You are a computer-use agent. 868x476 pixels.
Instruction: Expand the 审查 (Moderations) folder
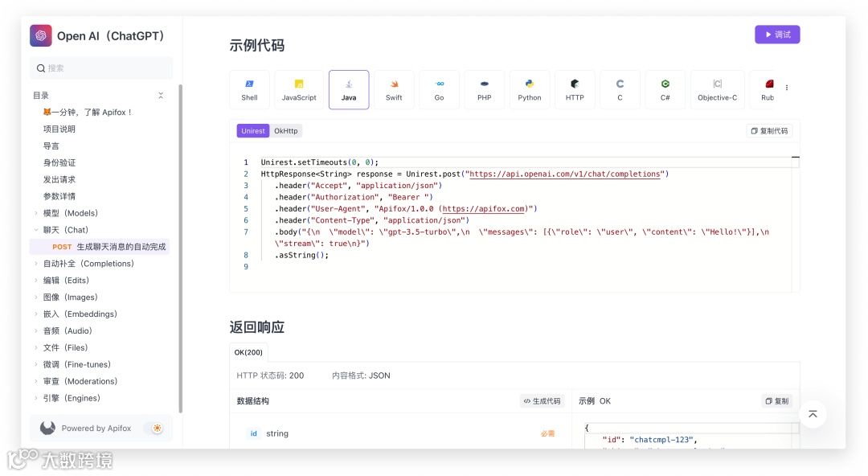tap(36, 381)
